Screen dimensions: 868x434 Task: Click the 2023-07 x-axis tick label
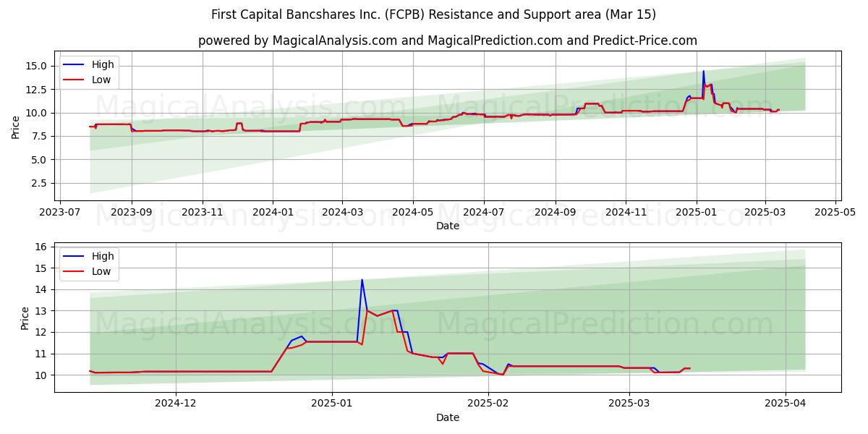tap(60, 213)
